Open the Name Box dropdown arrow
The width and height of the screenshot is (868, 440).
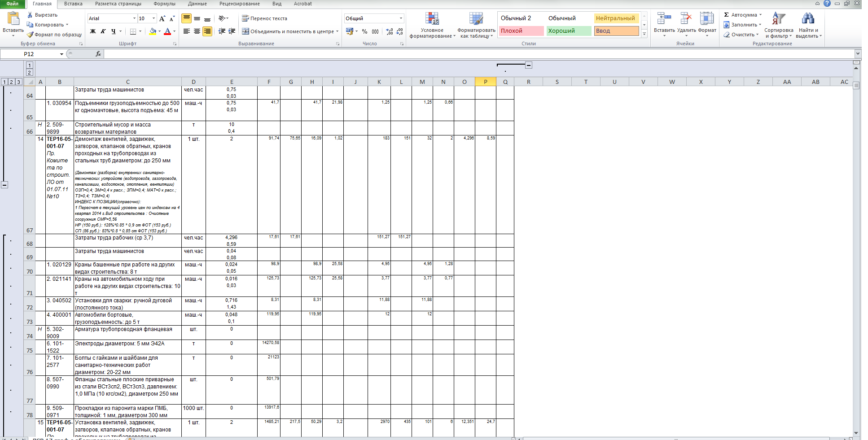[x=61, y=54]
